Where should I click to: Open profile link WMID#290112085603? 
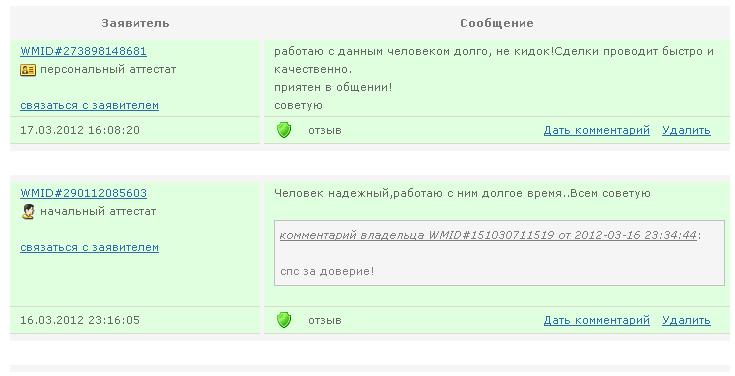pos(83,193)
